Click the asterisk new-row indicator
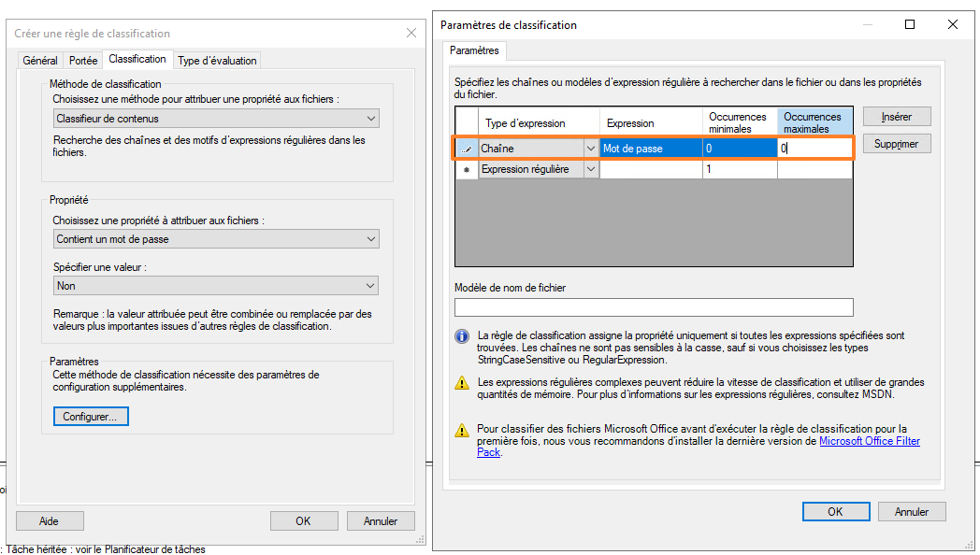 pyautogui.click(x=465, y=169)
